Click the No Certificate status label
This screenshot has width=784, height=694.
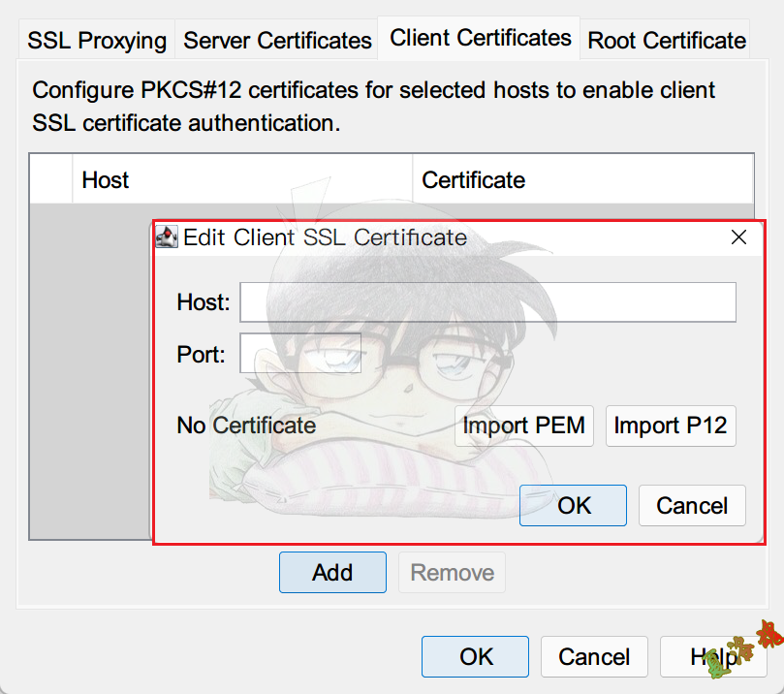pos(246,426)
